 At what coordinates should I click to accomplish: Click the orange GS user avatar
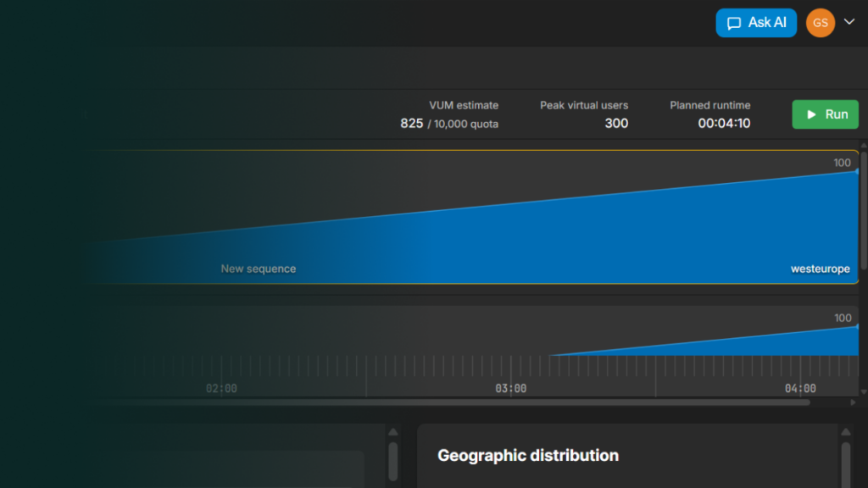820,23
